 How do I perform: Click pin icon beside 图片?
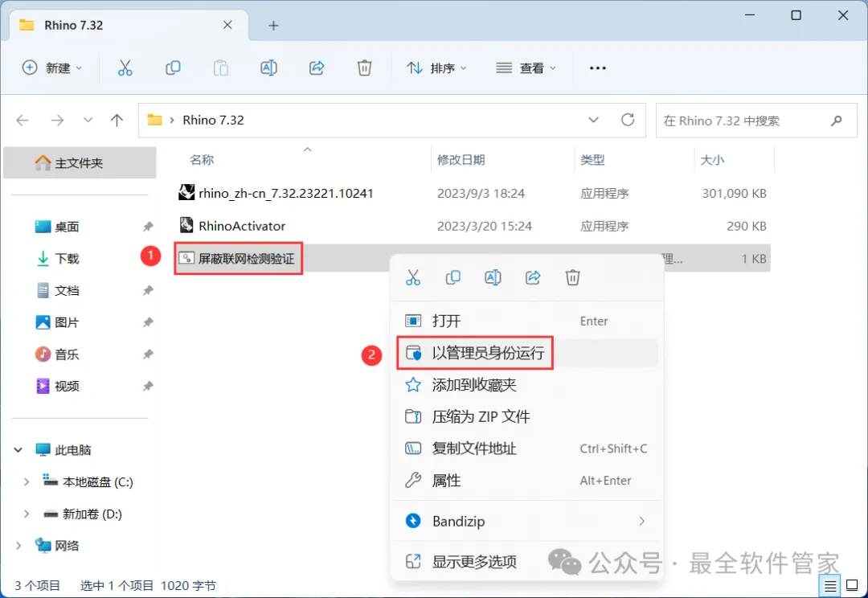[148, 322]
